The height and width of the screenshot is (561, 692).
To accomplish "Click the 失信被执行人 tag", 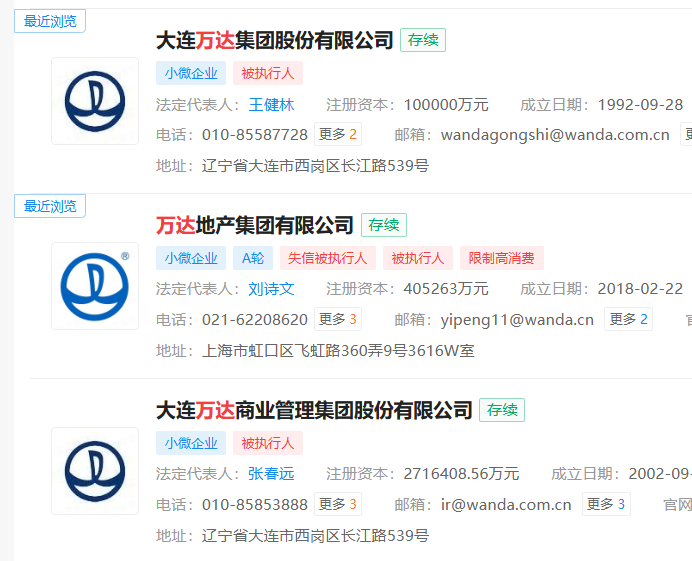I will pyautogui.click(x=327, y=258).
